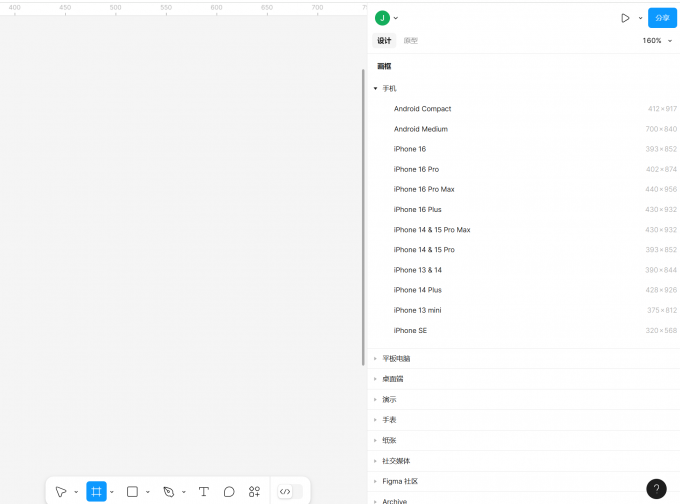Click the blue 分享 share button
Image resolution: width=680 pixels, height=504 pixels.
click(662, 18)
